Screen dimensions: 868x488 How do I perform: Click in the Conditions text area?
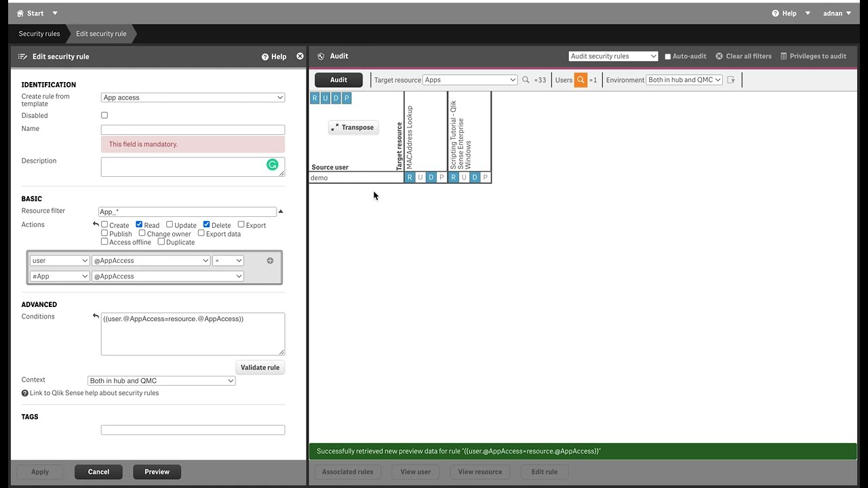click(193, 334)
